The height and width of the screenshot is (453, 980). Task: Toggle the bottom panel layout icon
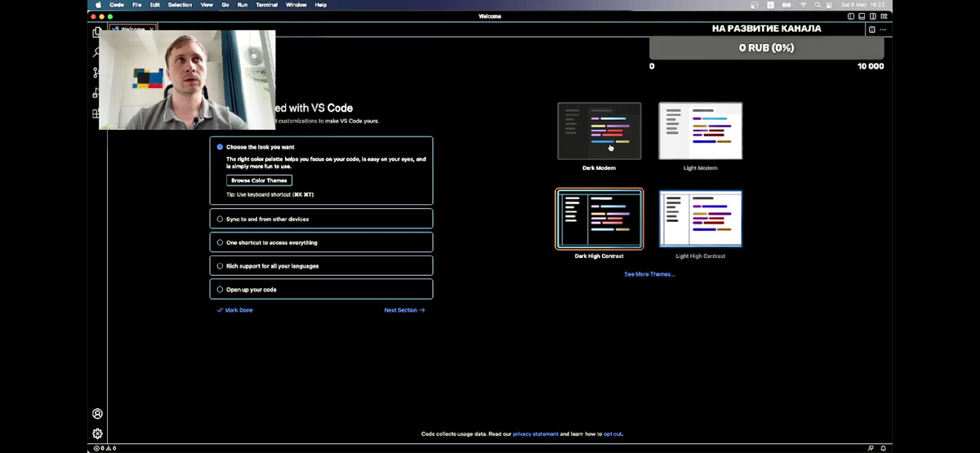(861, 16)
